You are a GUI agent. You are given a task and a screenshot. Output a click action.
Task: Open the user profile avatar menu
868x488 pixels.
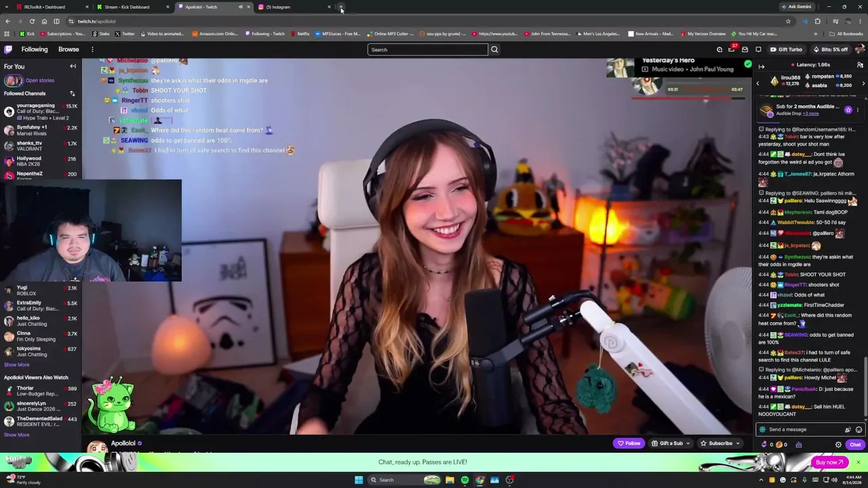coord(860,49)
